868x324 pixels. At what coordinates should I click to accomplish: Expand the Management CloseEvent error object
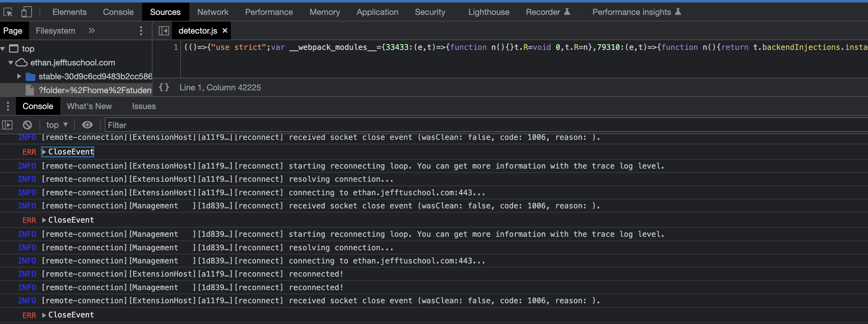point(44,220)
